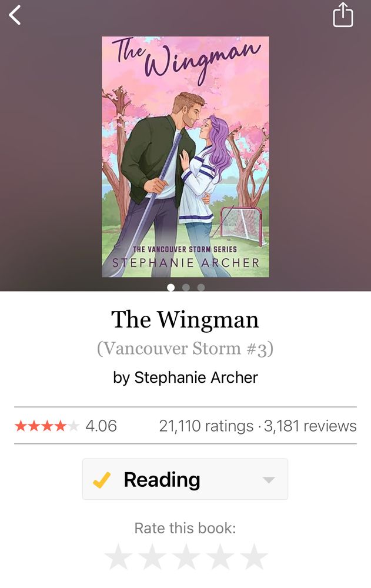View the 3,181 reviews
This screenshot has height=588, width=371.
click(310, 426)
